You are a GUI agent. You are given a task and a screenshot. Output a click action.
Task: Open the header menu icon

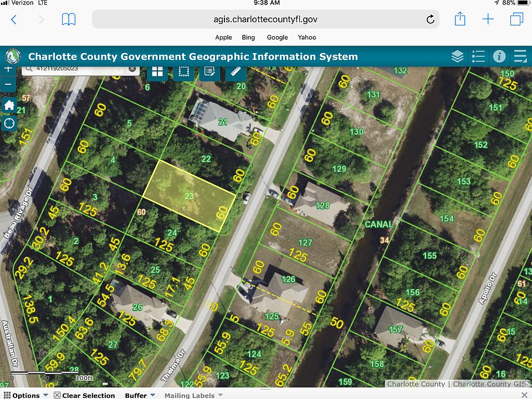click(x=520, y=57)
